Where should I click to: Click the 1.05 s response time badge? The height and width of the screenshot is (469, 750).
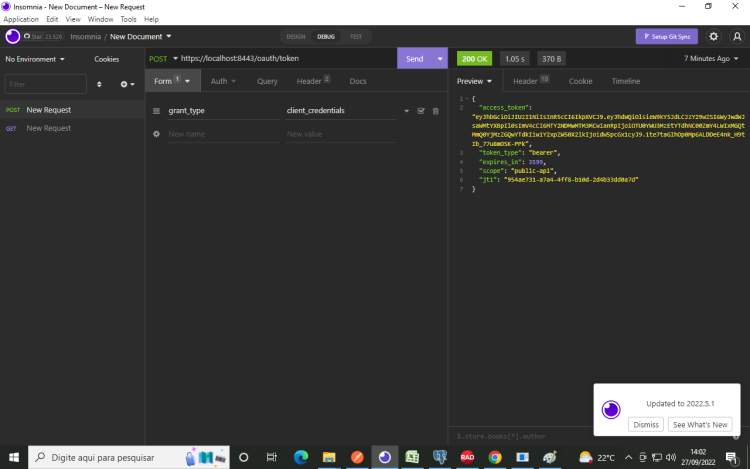pyautogui.click(x=515, y=59)
